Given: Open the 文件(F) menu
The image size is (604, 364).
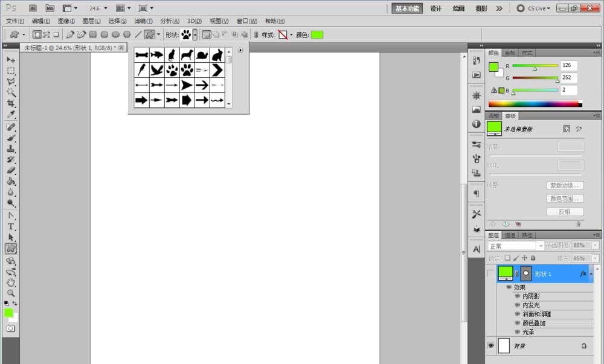Looking at the screenshot, I should (x=15, y=21).
